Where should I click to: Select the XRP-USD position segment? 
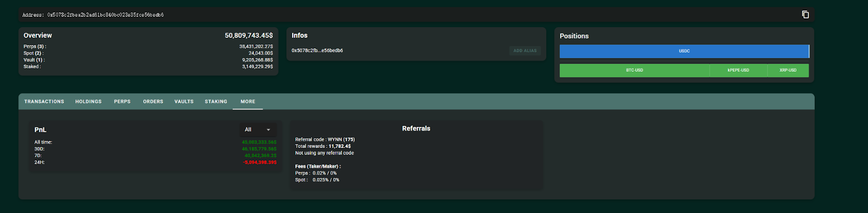coord(788,70)
